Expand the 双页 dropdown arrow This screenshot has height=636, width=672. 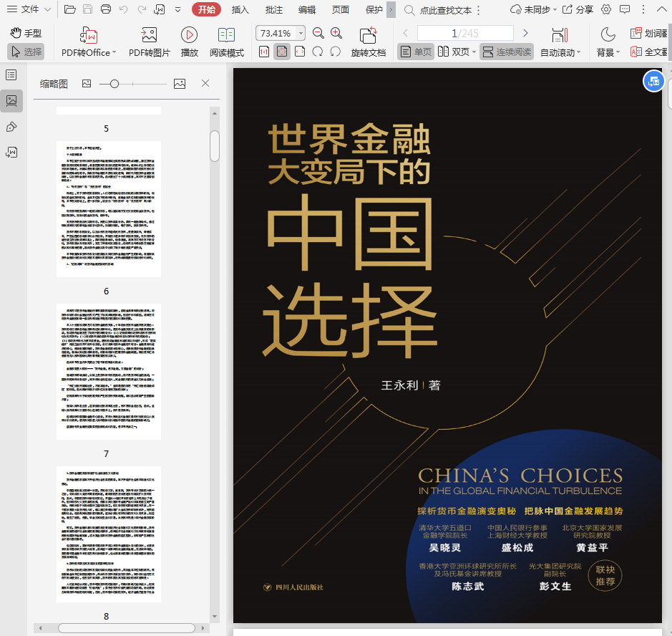[x=474, y=52]
